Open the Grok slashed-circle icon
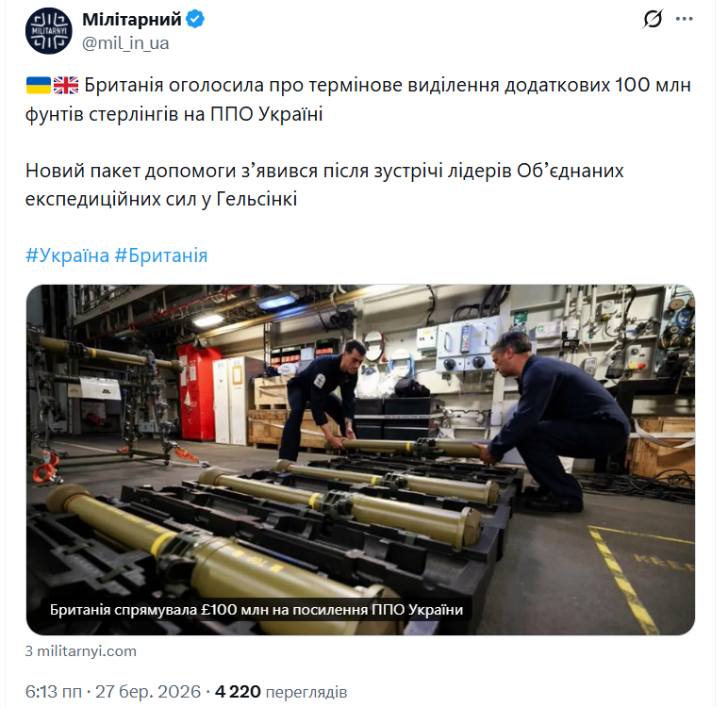 (x=653, y=19)
